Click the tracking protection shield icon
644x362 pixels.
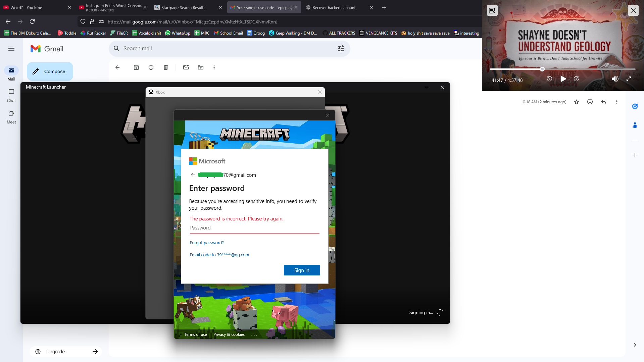click(83, 21)
